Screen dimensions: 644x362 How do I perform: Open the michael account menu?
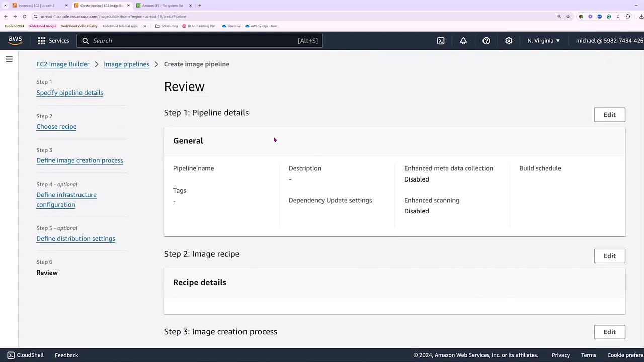tap(610, 41)
